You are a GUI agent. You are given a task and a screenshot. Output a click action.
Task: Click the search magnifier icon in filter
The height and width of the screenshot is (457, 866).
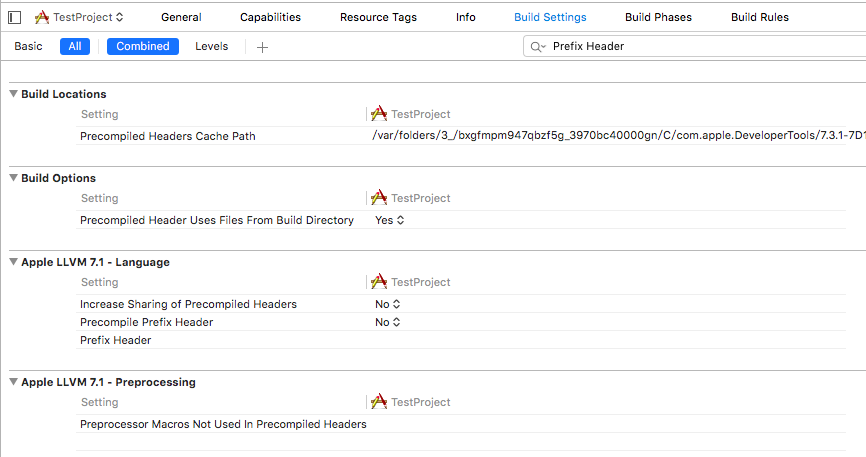click(x=537, y=47)
